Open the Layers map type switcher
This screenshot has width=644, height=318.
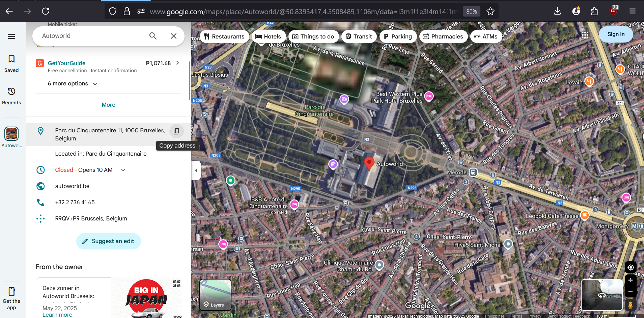click(x=215, y=295)
